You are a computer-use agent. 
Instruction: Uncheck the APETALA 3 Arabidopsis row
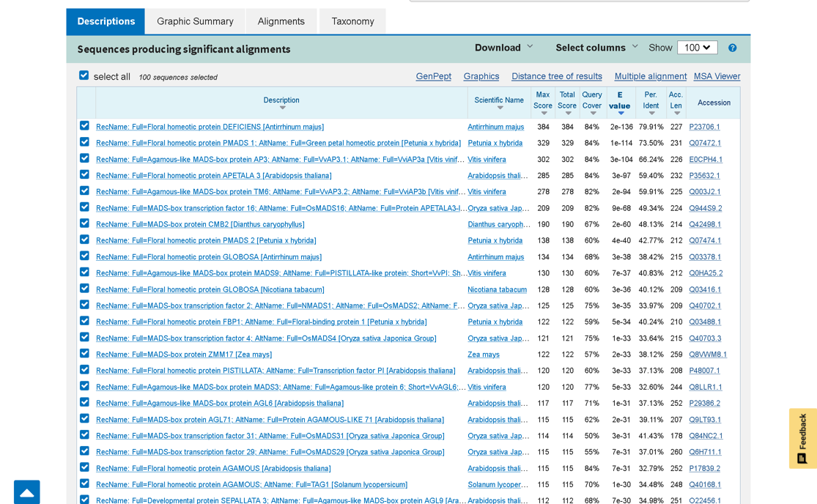click(84, 174)
